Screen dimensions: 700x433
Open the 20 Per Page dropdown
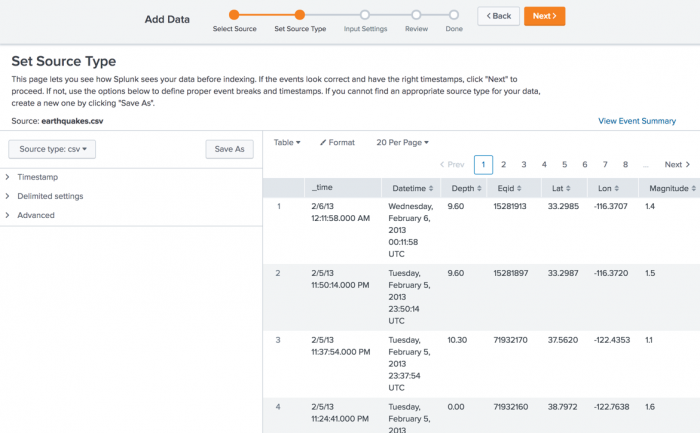tap(402, 142)
